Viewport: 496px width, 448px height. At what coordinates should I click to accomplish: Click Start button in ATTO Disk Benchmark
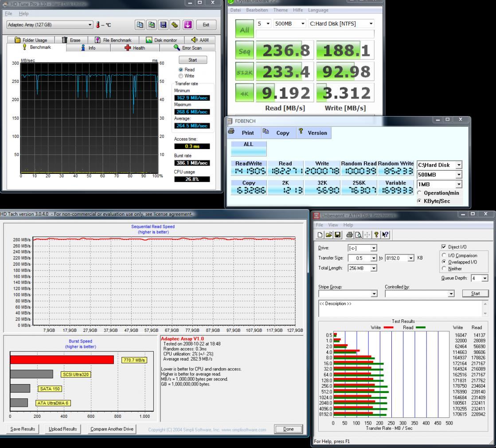tap(476, 294)
